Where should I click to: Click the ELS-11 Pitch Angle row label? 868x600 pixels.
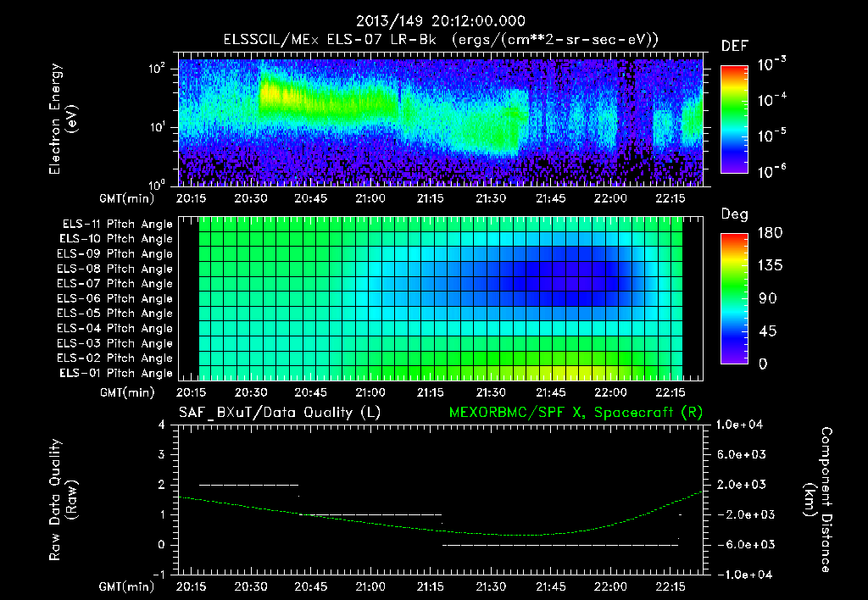pos(117,225)
